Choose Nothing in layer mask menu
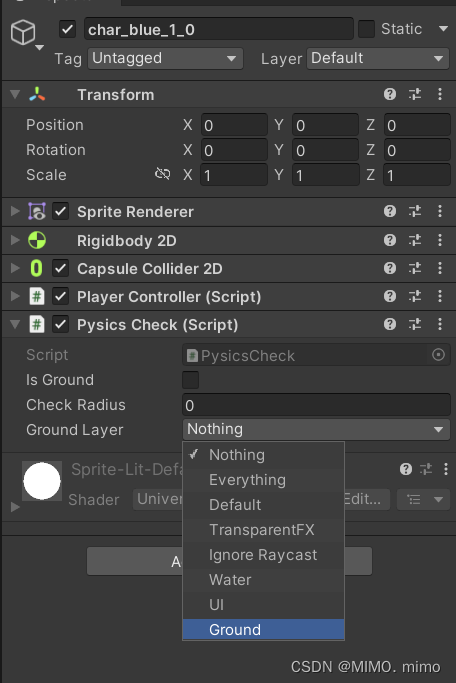The width and height of the screenshot is (456, 683). pyautogui.click(x=263, y=455)
